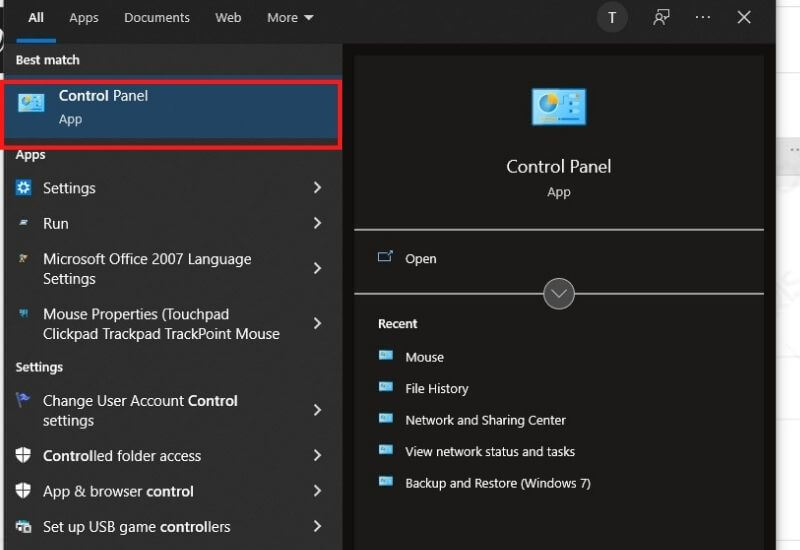
Task: Switch to the Apps tab
Action: pos(84,18)
